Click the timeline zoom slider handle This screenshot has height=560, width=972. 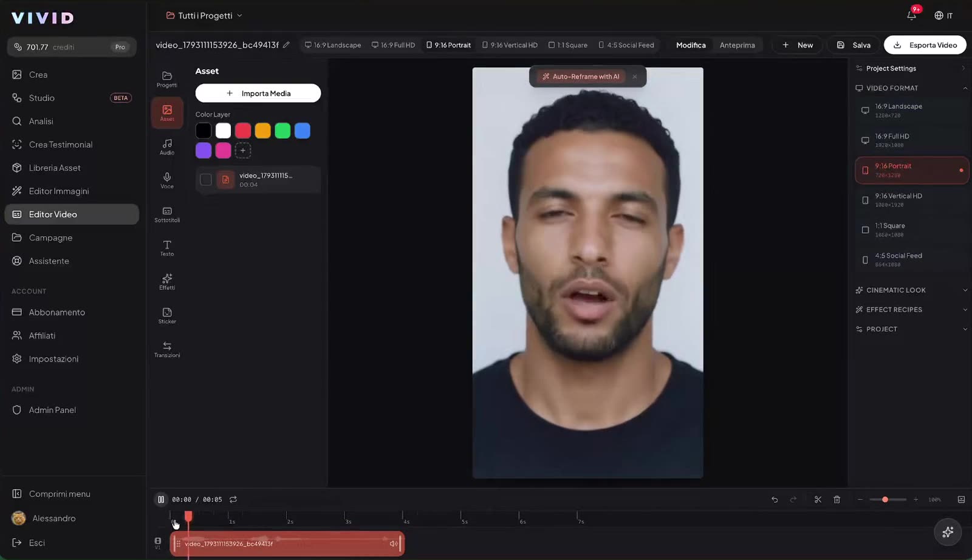tap(885, 499)
